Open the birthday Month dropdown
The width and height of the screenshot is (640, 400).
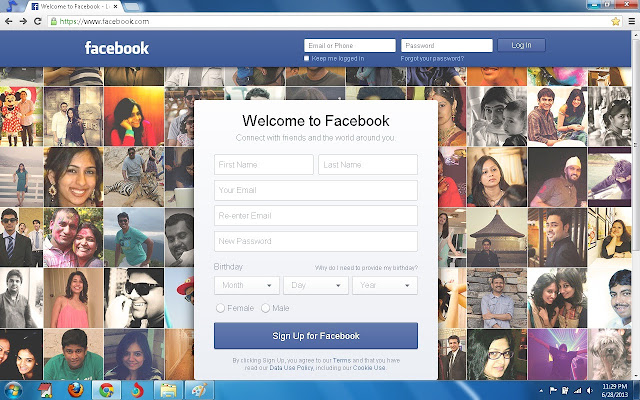(x=247, y=285)
